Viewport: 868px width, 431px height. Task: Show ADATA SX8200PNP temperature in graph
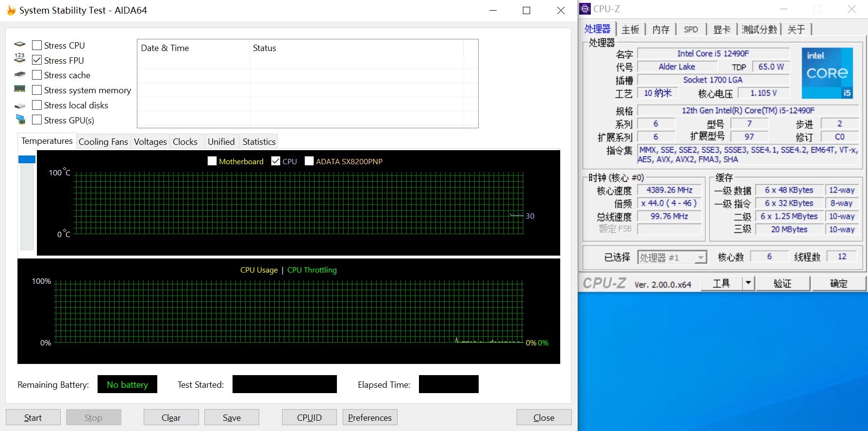(309, 161)
